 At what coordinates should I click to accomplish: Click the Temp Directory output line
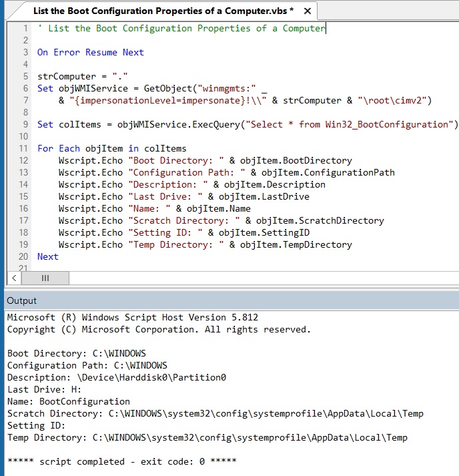pos(207,437)
